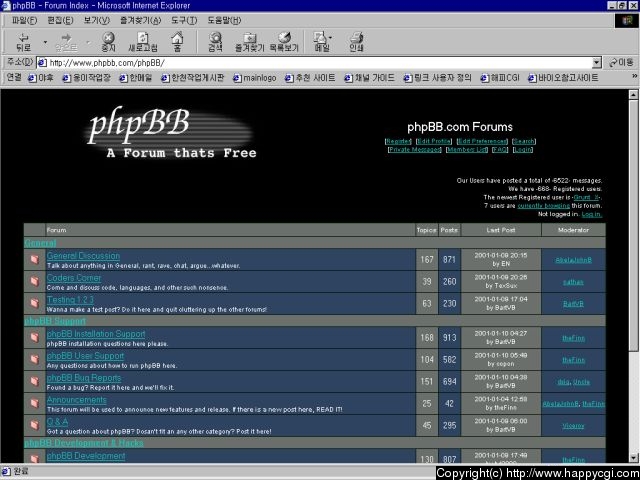Image resolution: width=640 pixels, height=480 pixels.
Task: Open the 보기(V) menu
Action: tap(97, 20)
